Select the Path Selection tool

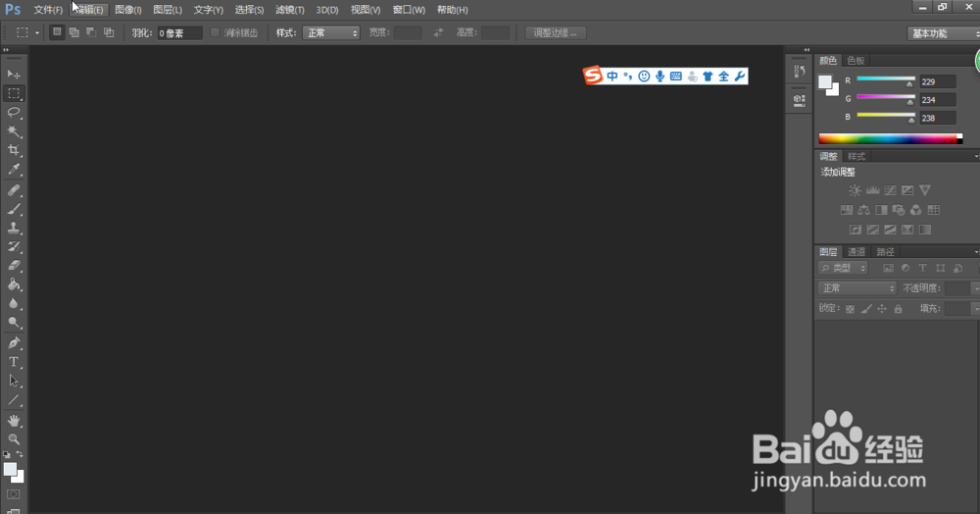point(13,381)
